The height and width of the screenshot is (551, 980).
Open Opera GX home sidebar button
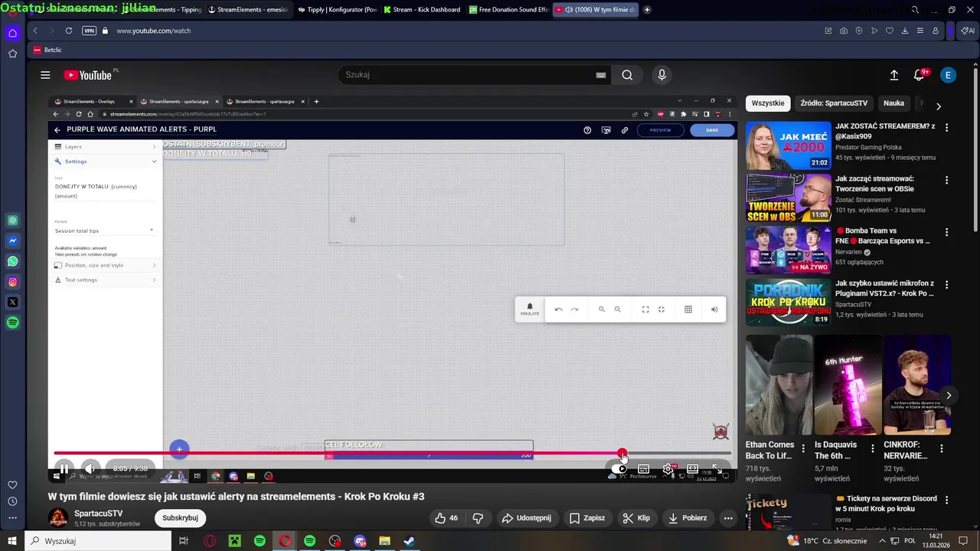click(12, 33)
